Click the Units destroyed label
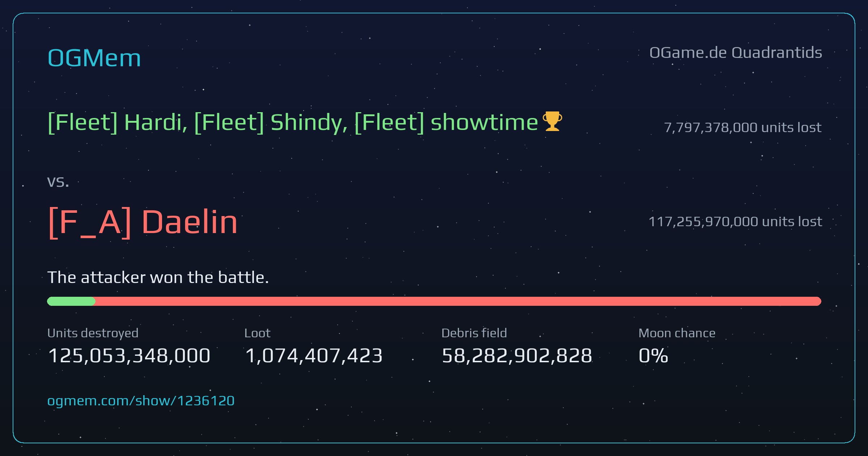The width and height of the screenshot is (868, 456). pos(93,333)
